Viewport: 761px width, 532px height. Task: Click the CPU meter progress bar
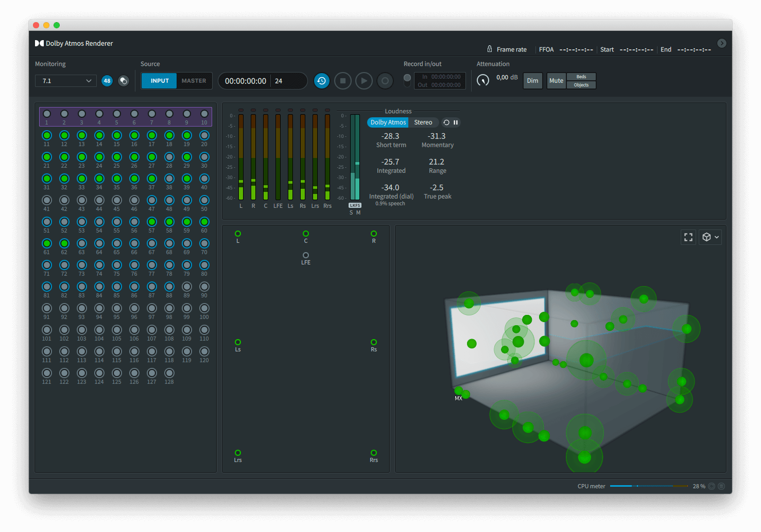coord(649,486)
